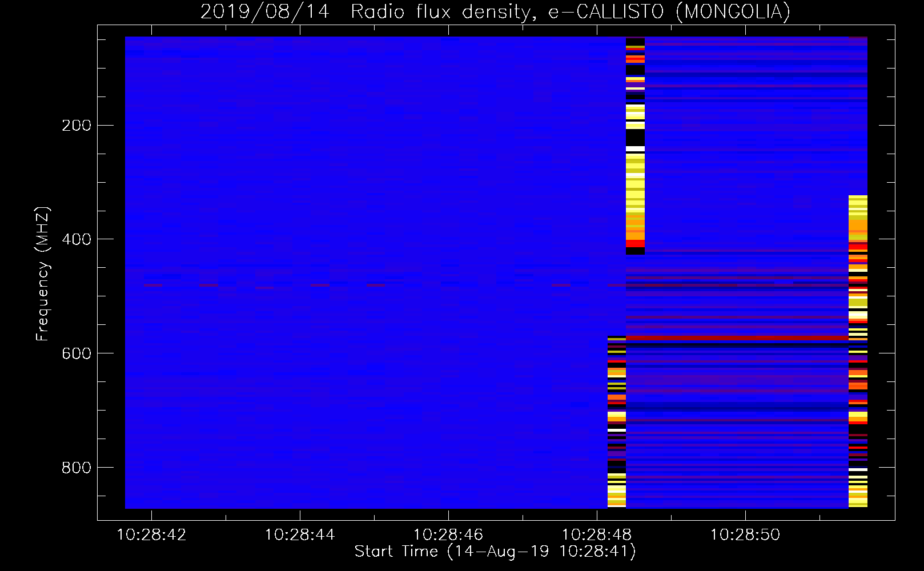This screenshot has width=924, height=571.
Task: Click the 400 frequency tick label
Action: click(x=77, y=240)
